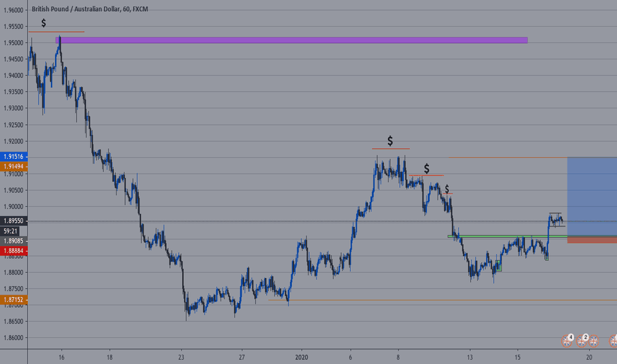617x364 pixels.
Task: Click the red 1.88884 price label
Action: tap(13, 251)
